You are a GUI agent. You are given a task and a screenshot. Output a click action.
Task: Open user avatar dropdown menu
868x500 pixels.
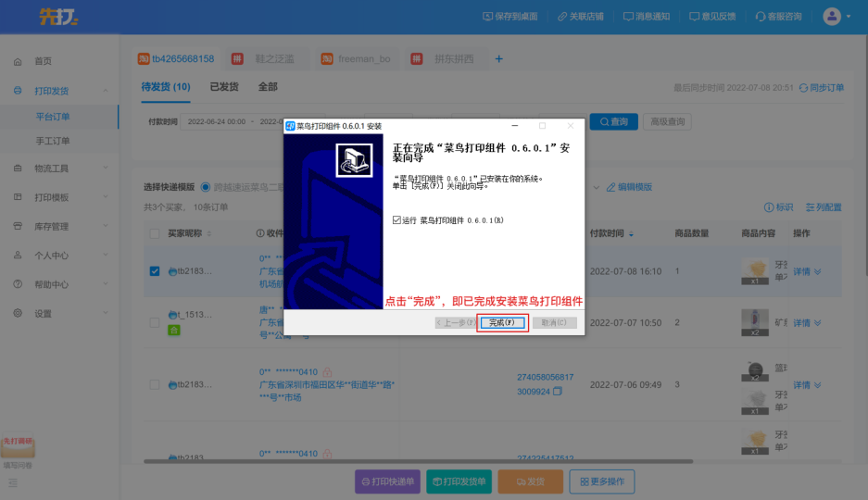pyautogui.click(x=831, y=17)
